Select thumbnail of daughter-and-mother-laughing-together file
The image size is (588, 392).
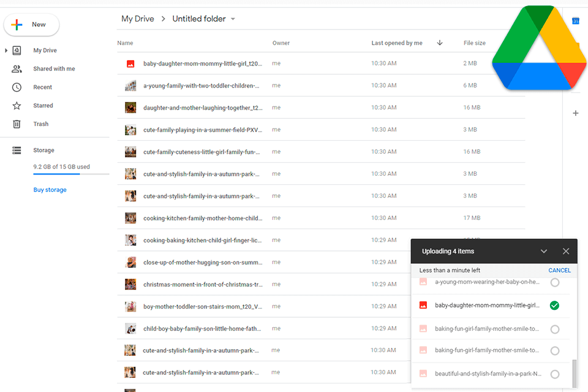[x=130, y=108]
